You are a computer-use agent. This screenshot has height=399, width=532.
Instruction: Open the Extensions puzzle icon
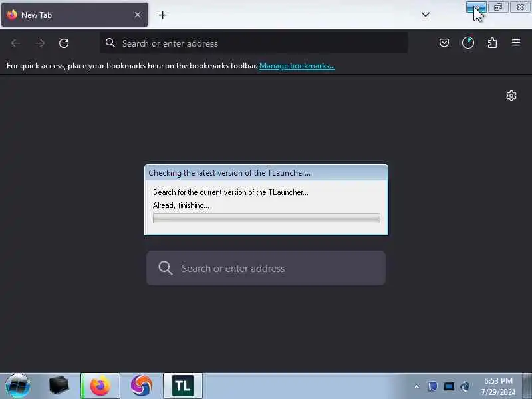coord(492,43)
